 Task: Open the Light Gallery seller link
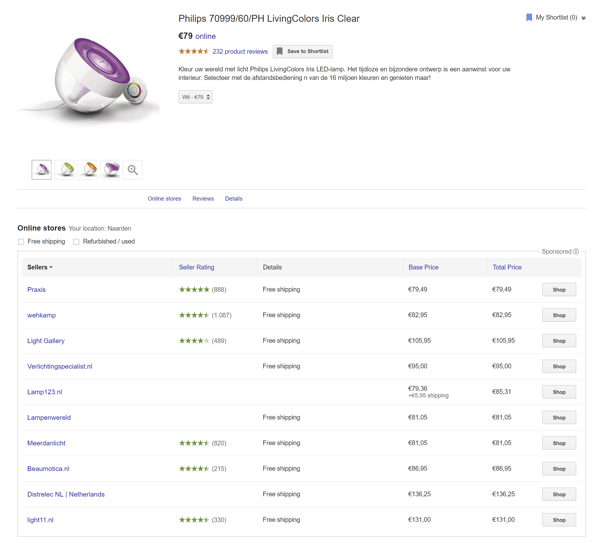click(46, 341)
